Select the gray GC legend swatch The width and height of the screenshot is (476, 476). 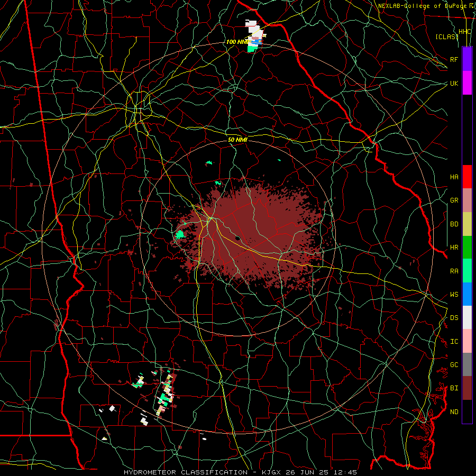(x=467, y=364)
